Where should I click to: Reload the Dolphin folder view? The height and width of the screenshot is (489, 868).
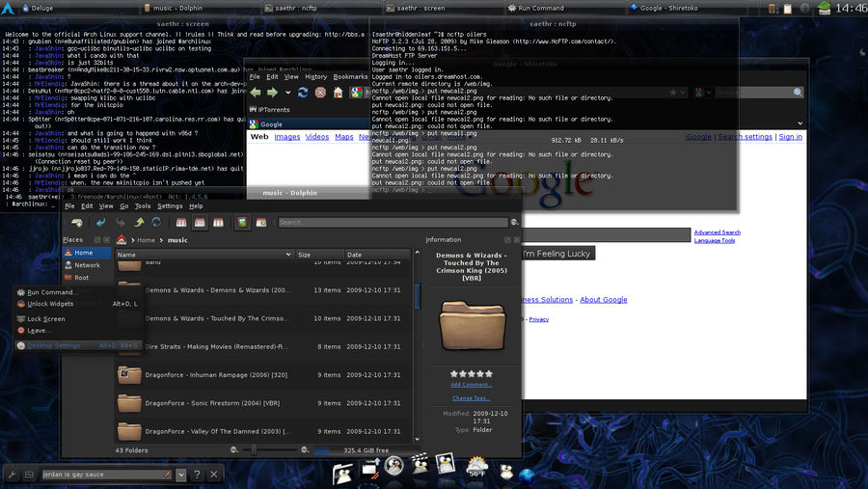(156, 223)
